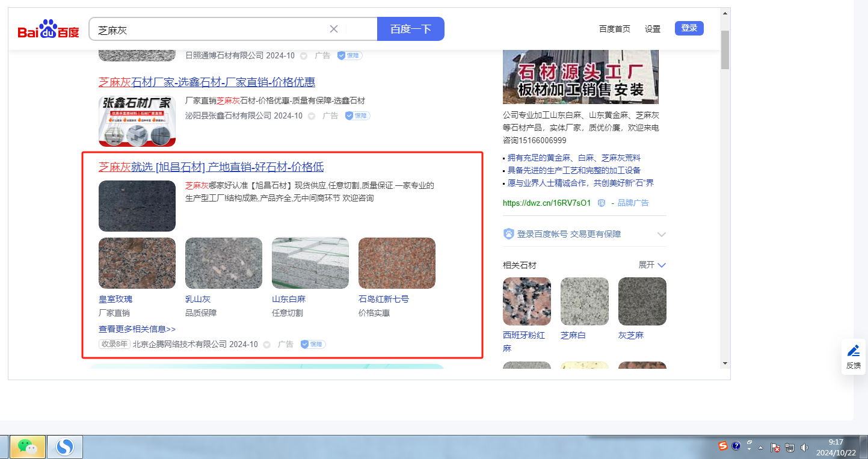868x459 pixels.
Task: Open WeChat from the taskbar
Action: [27, 446]
